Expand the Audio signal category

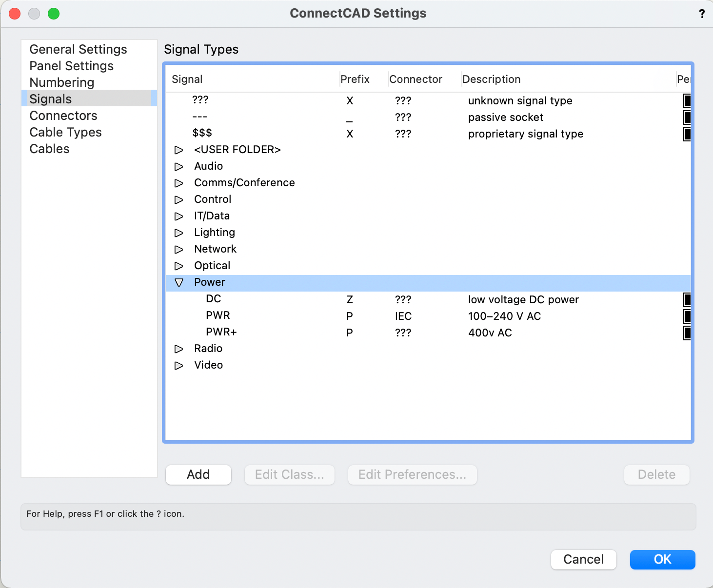click(x=179, y=166)
